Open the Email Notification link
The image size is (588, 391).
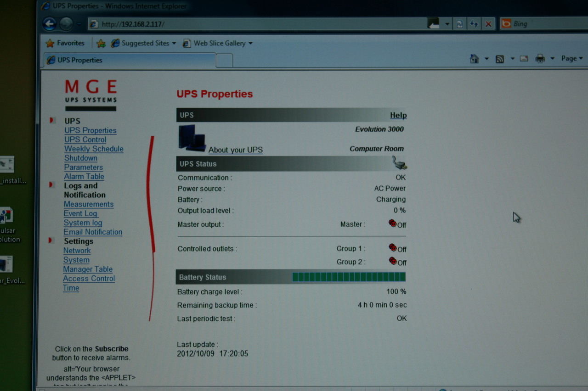coord(93,232)
